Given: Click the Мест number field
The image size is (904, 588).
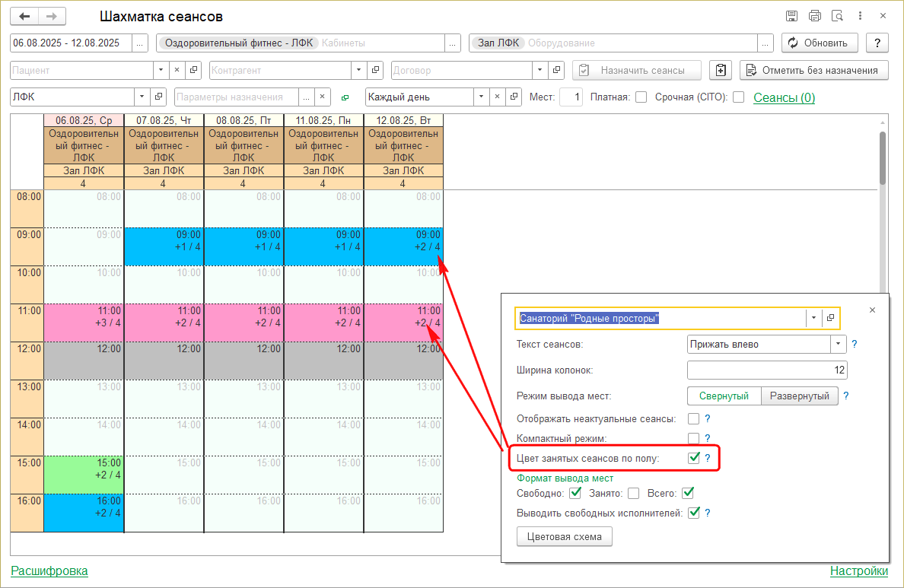Looking at the screenshot, I should (571, 97).
